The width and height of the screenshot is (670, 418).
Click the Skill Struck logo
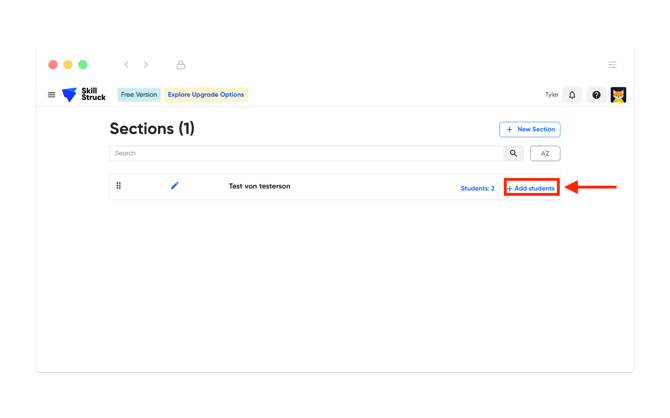84,95
